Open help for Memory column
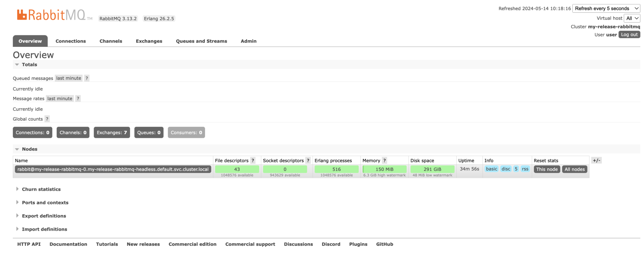Screen dimensions: 644x266 point(385,161)
